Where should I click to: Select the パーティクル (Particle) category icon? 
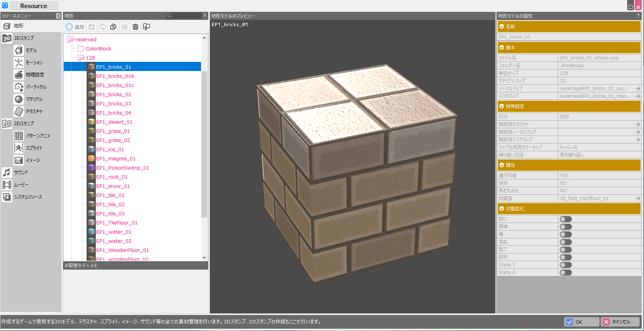point(19,87)
